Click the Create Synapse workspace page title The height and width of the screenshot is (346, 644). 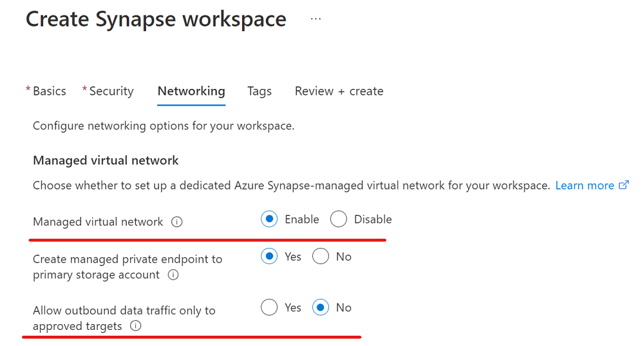pos(156,19)
